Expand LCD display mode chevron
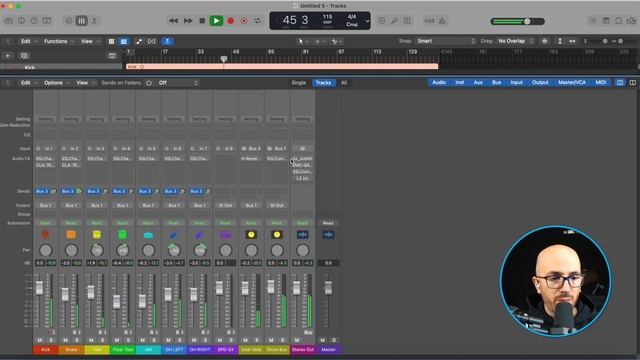Image resolution: width=640 pixels, height=360 pixels. click(367, 21)
